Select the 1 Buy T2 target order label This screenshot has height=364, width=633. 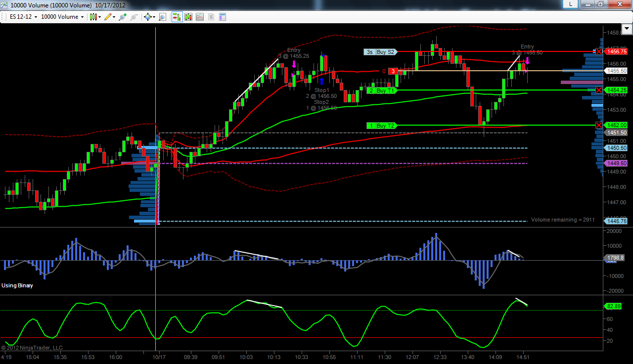click(x=382, y=126)
